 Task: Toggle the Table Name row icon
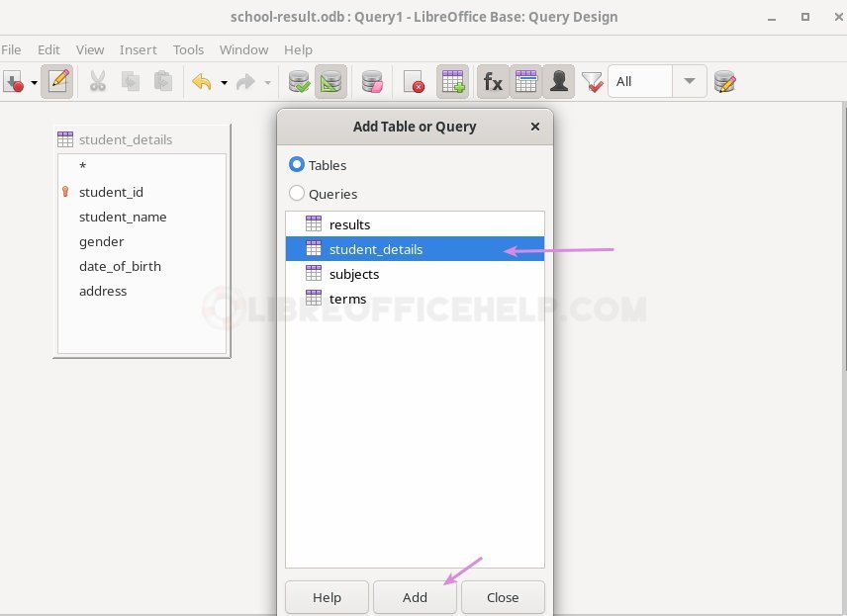tap(526, 81)
